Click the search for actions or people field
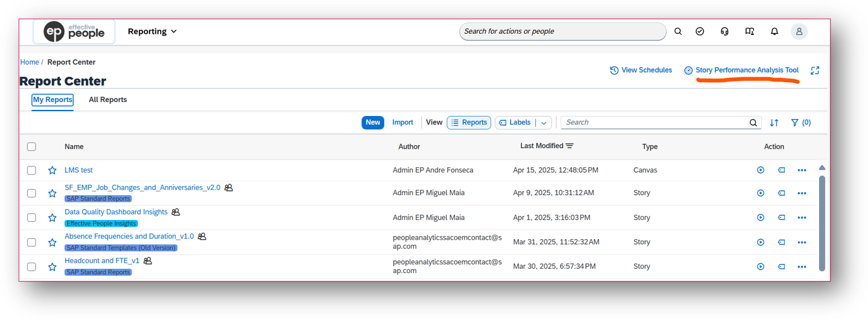 point(562,31)
